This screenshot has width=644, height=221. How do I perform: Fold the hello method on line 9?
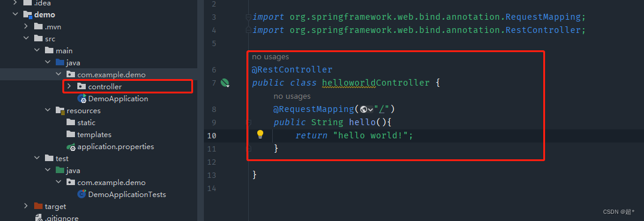coord(248,122)
